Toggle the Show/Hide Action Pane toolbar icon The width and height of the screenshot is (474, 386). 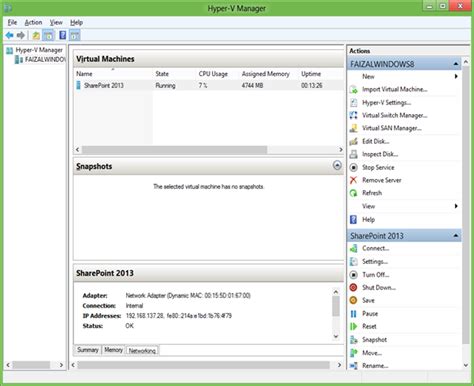[75, 35]
